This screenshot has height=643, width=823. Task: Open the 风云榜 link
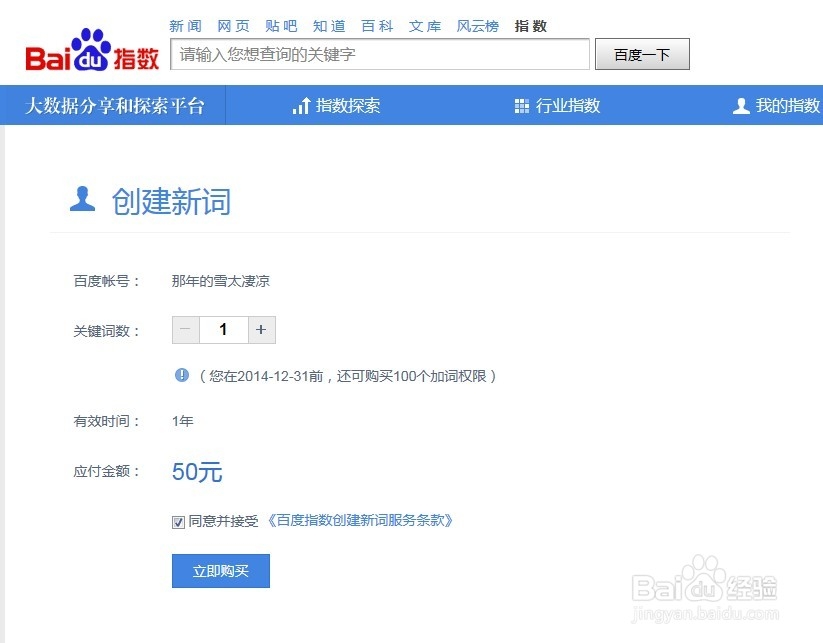point(478,26)
